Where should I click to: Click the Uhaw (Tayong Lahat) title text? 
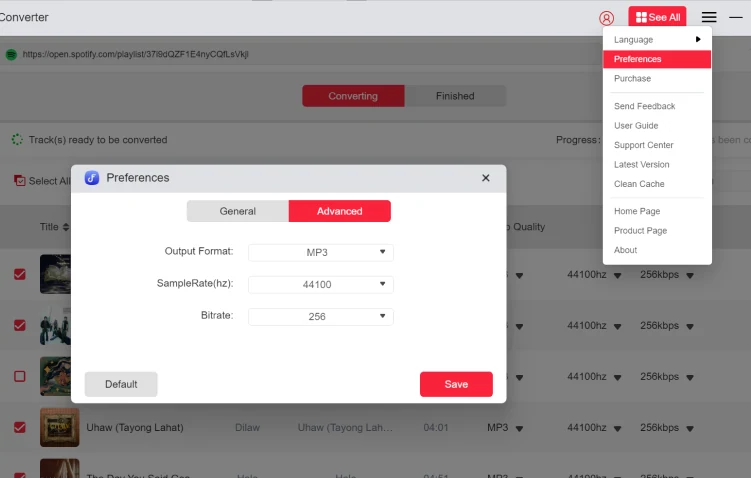pyautogui.click(x=135, y=427)
